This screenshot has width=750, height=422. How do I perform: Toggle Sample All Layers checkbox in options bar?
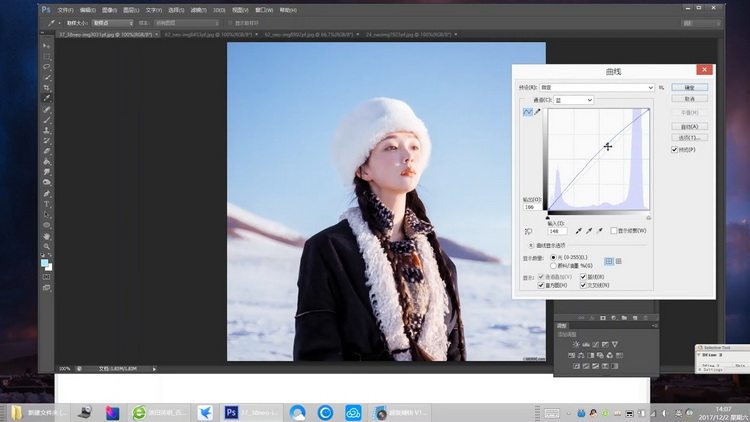[x=231, y=23]
